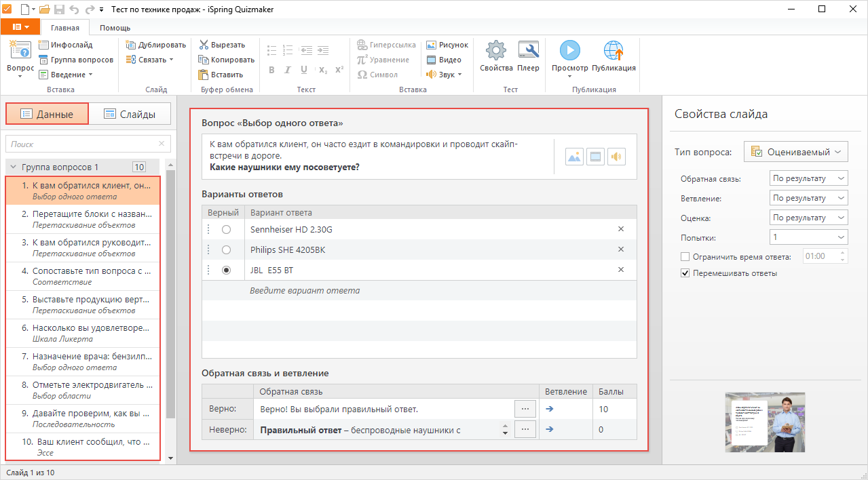This screenshot has height=480, width=868.
Task: Select question 6 Шкала Ликерта
Action: click(x=83, y=333)
